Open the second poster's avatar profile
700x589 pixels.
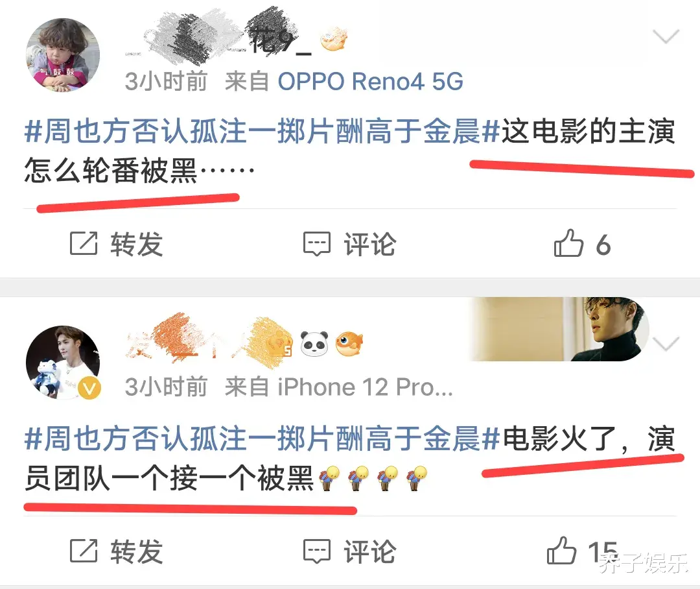62,362
